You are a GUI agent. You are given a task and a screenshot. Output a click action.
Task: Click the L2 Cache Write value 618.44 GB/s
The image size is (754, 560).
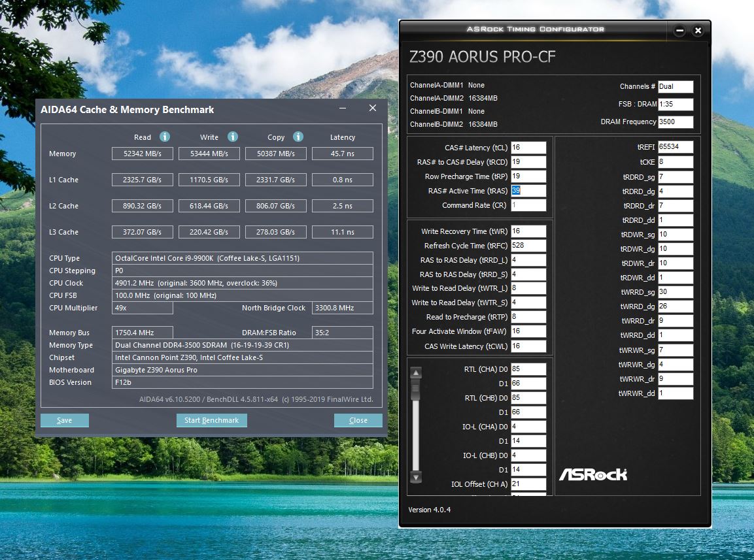point(209,206)
